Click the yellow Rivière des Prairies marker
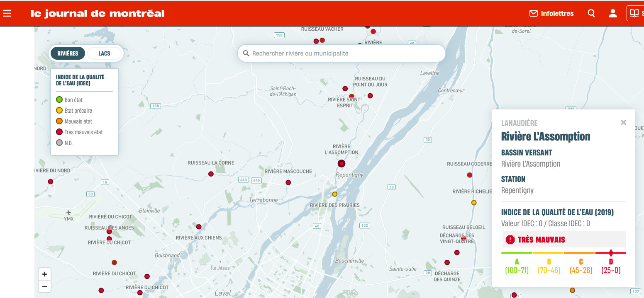 tap(334, 194)
